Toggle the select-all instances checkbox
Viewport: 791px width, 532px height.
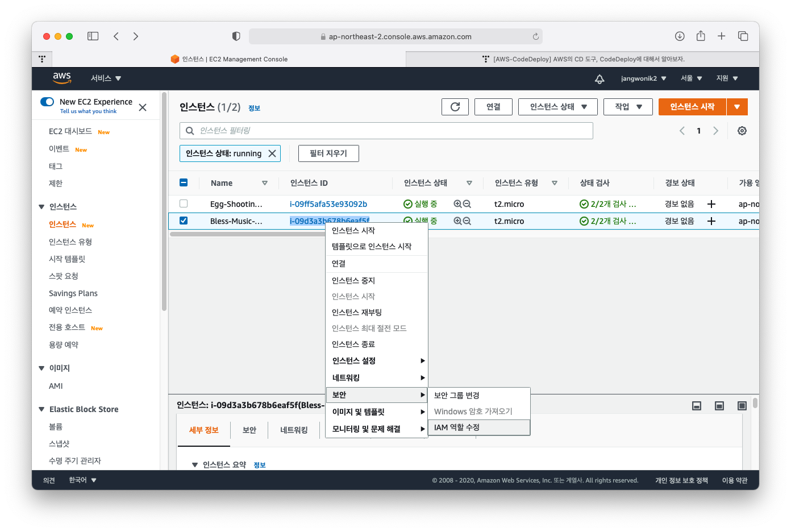[184, 182]
